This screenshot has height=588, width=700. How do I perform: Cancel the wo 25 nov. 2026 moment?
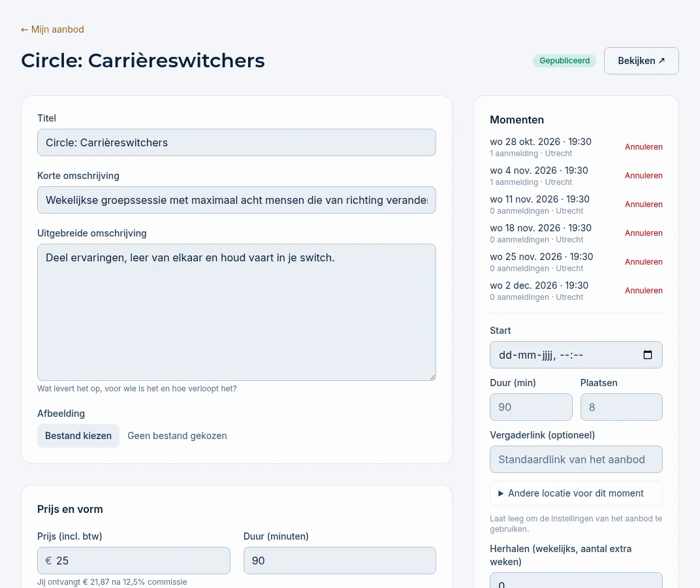(x=643, y=262)
